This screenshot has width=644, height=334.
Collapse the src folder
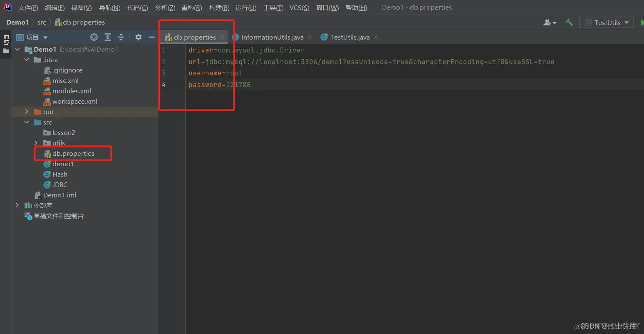[27, 122]
